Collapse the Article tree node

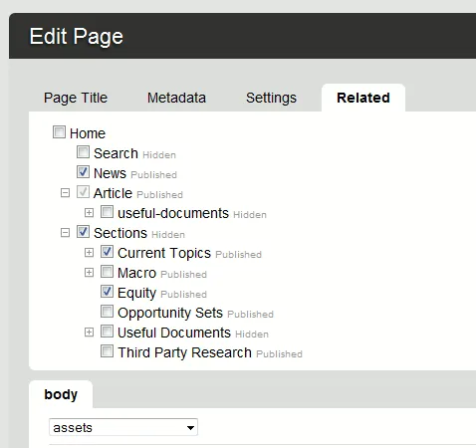coord(65,193)
